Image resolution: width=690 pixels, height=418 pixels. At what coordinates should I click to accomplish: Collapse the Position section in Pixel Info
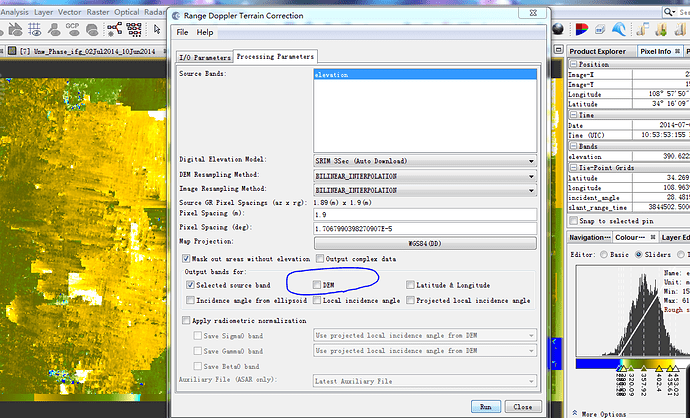tap(573, 64)
